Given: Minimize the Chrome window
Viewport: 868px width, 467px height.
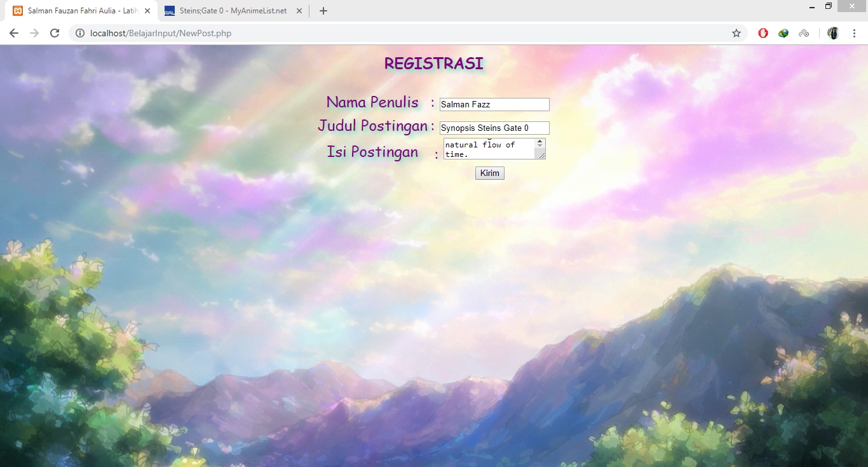Looking at the screenshot, I should pyautogui.click(x=812, y=6).
